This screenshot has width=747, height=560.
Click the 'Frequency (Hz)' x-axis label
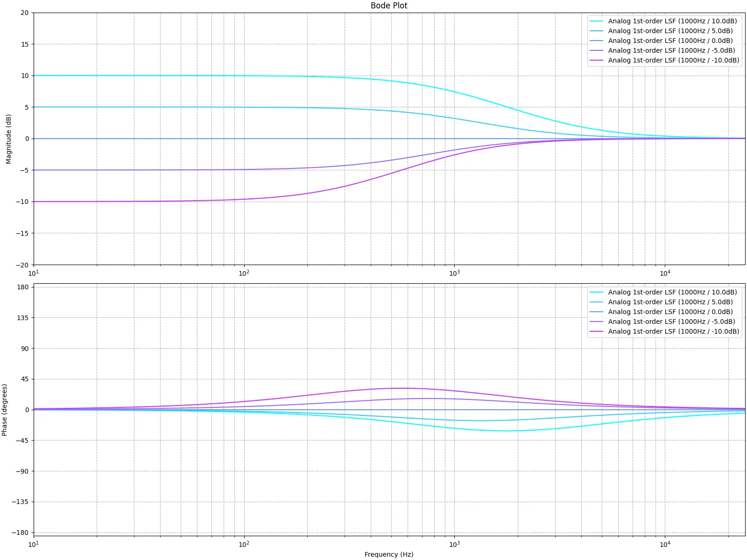tap(388, 554)
